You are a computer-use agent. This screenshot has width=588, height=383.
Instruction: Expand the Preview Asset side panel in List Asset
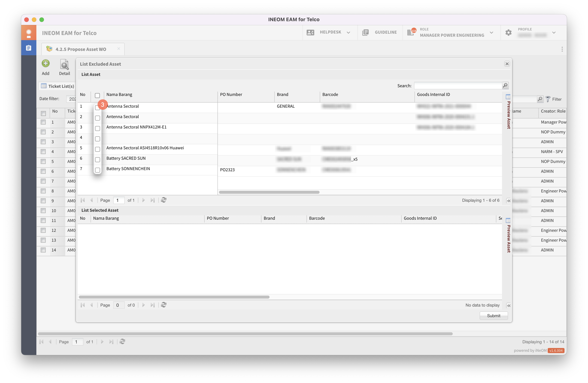pos(508,115)
